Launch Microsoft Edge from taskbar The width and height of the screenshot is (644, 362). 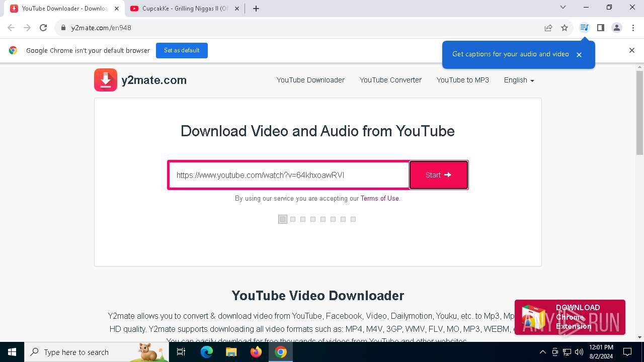(x=207, y=352)
